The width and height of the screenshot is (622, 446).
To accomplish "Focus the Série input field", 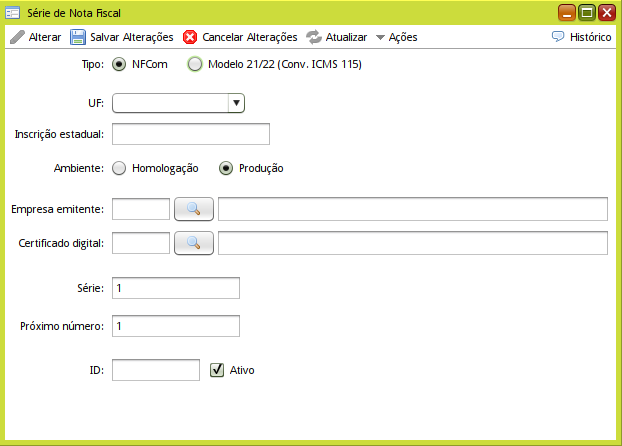I will (176, 288).
